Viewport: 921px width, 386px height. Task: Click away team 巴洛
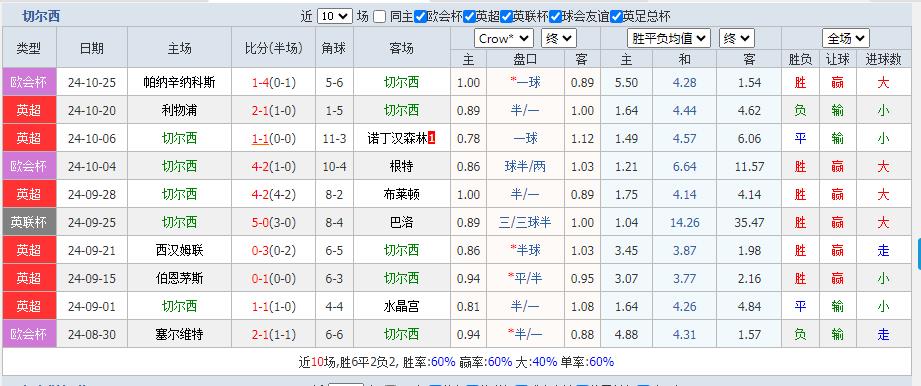click(x=402, y=223)
